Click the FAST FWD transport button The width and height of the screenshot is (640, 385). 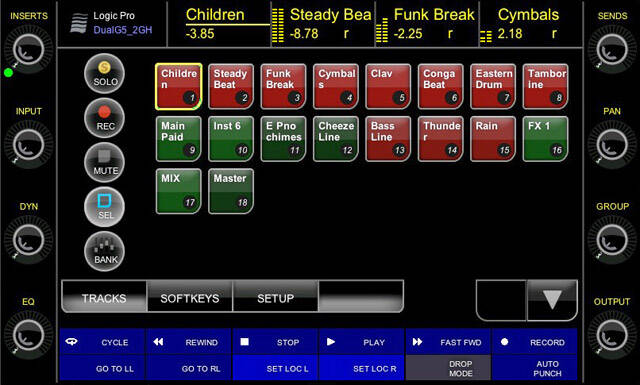tap(448, 342)
